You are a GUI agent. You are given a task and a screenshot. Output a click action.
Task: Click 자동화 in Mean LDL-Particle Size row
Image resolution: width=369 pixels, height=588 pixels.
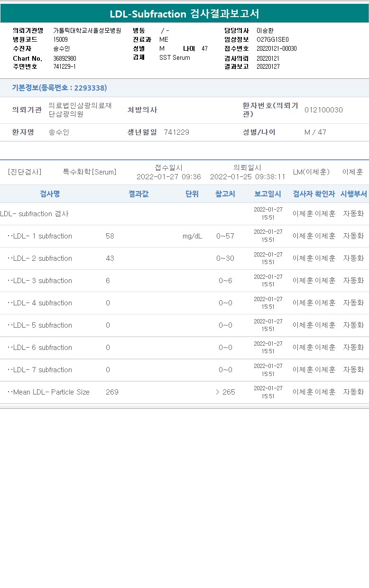point(353,392)
